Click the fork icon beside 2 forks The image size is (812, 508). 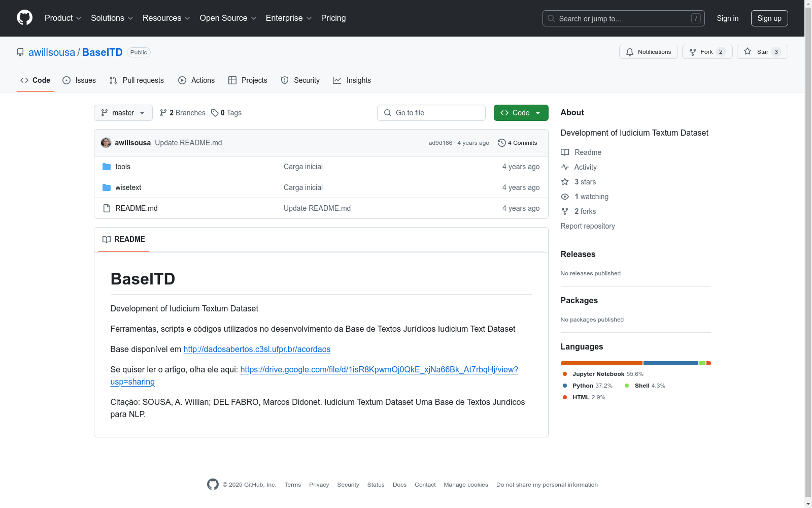(x=565, y=211)
